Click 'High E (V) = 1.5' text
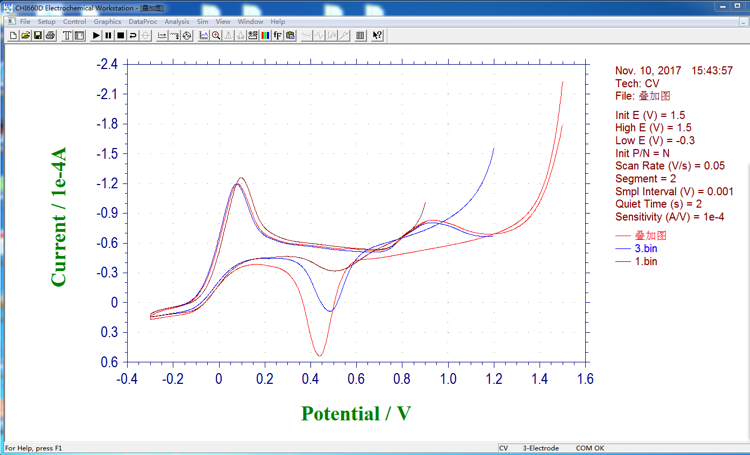The width and height of the screenshot is (750, 455). (653, 128)
